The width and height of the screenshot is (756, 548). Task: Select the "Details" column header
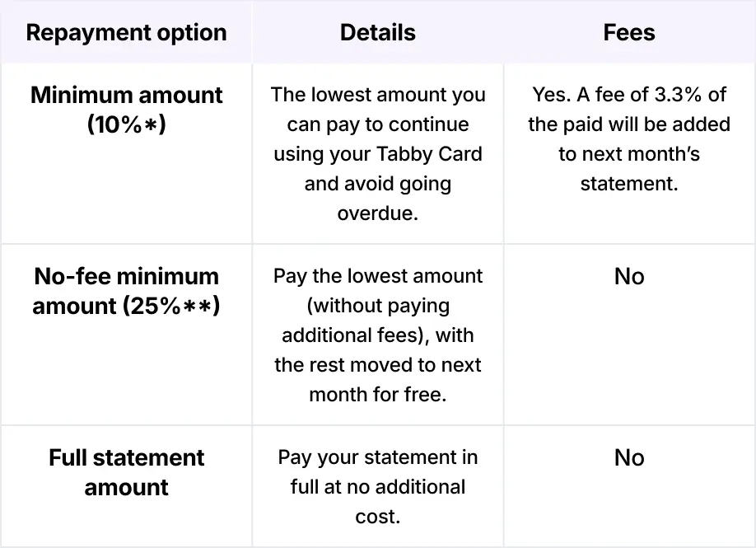[x=377, y=33]
